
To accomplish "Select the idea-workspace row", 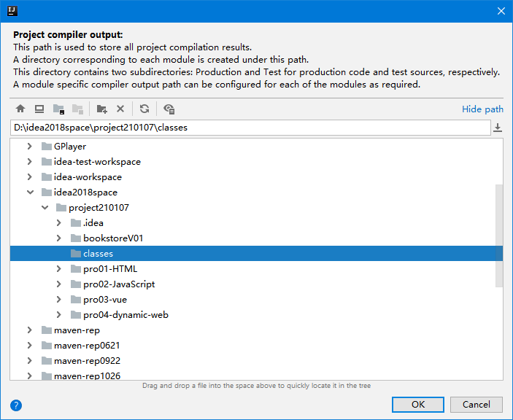I will pos(256,177).
